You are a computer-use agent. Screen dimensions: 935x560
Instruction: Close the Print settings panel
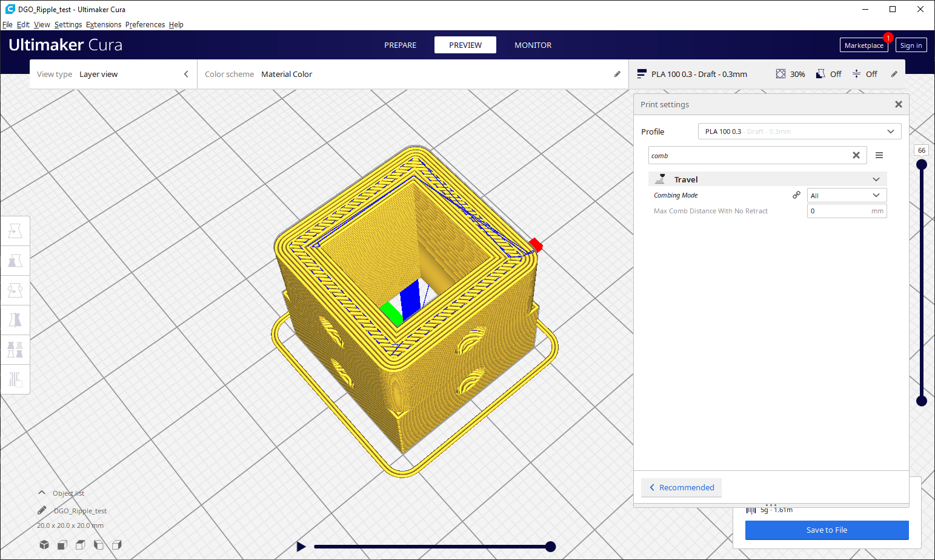coord(899,104)
